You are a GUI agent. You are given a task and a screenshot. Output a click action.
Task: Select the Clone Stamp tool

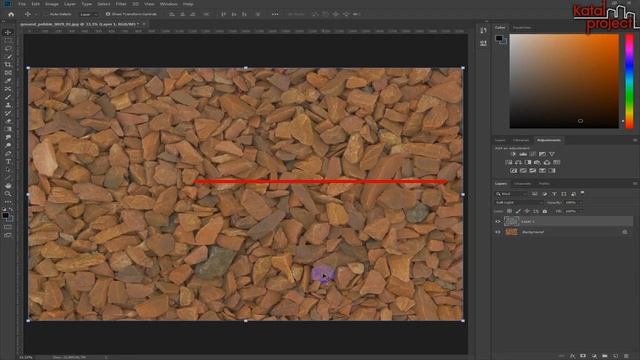(x=8, y=105)
